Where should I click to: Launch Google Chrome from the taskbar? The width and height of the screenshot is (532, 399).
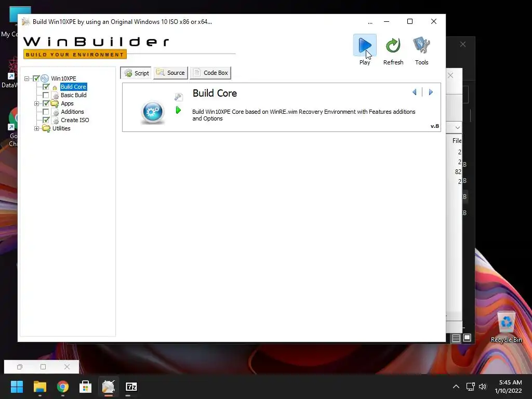pyautogui.click(x=63, y=387)
